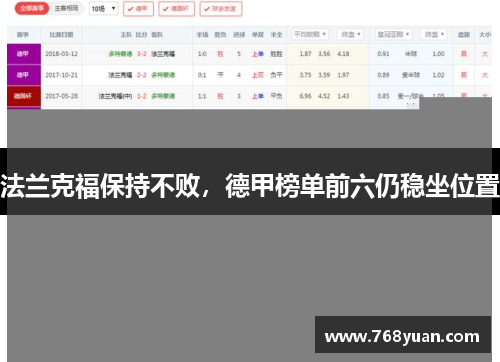Click the 半场 column header

pyautogui.click(x=202, y=35)
